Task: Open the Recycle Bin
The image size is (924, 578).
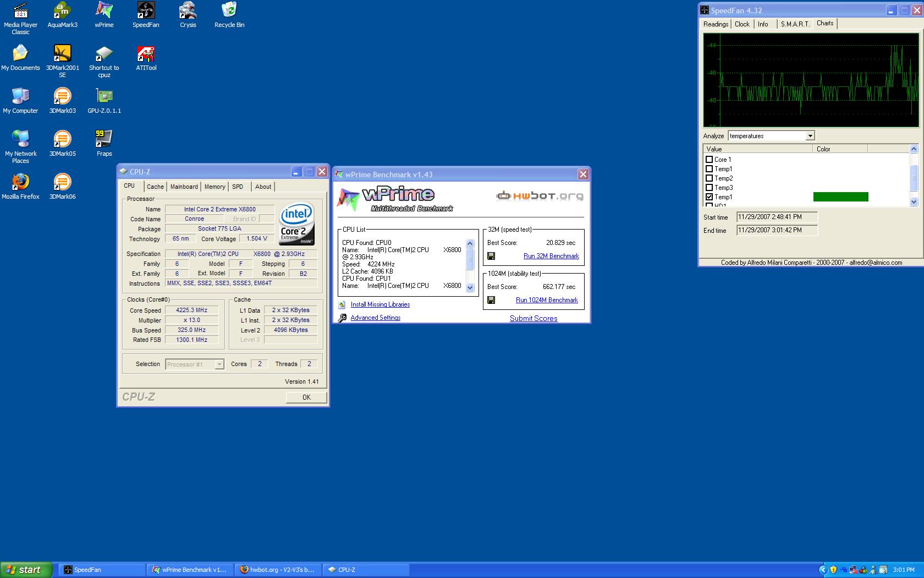Action: tap(229, 15)
